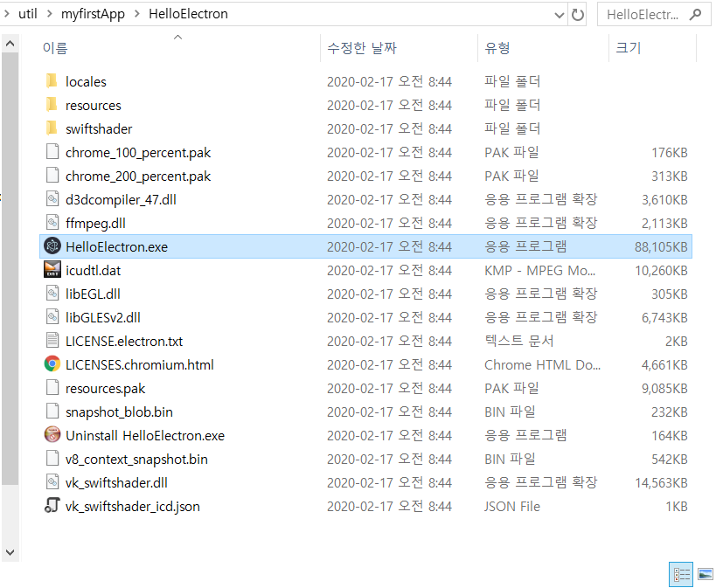
Task: Click the 텍스트 문서 type cell
Action: [518, 341]
